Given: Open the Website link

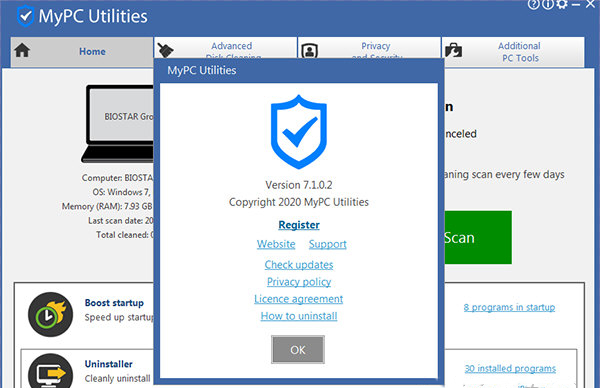Looking at the screenshot, I should coord(276,244).
